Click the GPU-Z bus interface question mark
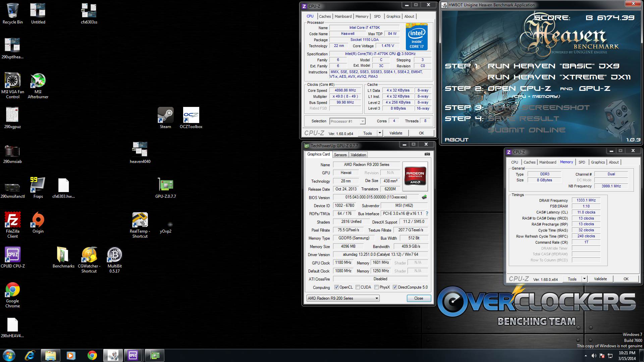This screenshot has width=644, height=362. 427,214
